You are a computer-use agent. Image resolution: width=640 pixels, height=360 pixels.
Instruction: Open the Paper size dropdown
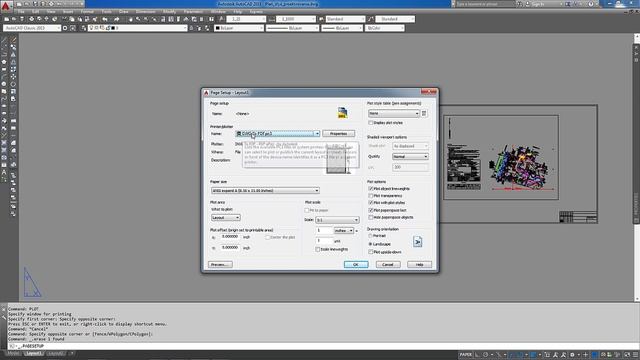265,191
